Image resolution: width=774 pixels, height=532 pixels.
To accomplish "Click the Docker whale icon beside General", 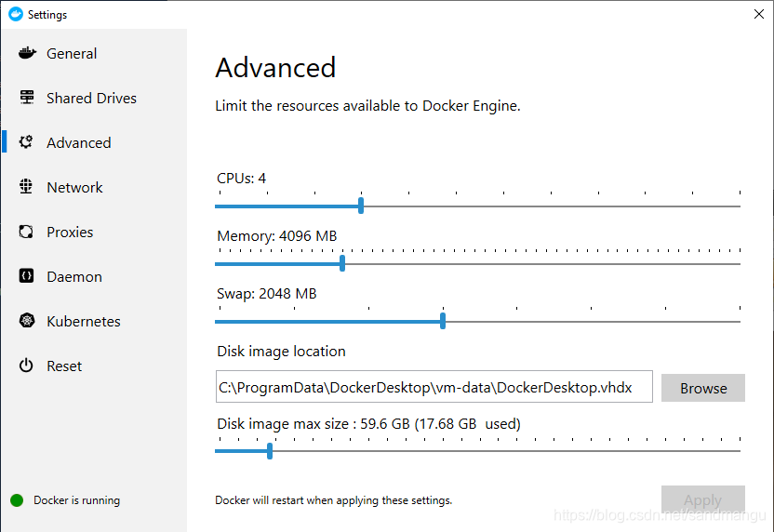I will pos(27,53).
